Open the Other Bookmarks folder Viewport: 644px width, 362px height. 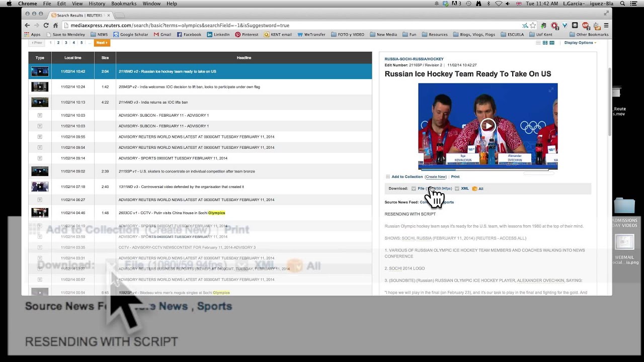pyautogui.click(x=589, y=35)
